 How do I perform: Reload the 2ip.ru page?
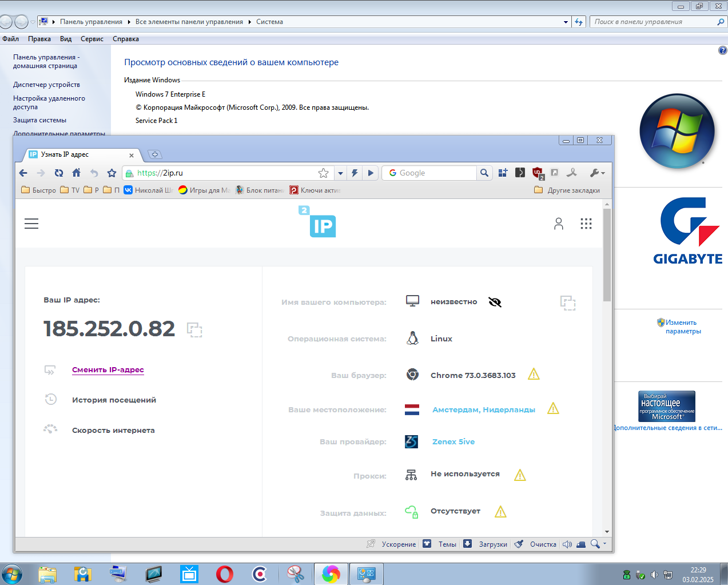58,173
